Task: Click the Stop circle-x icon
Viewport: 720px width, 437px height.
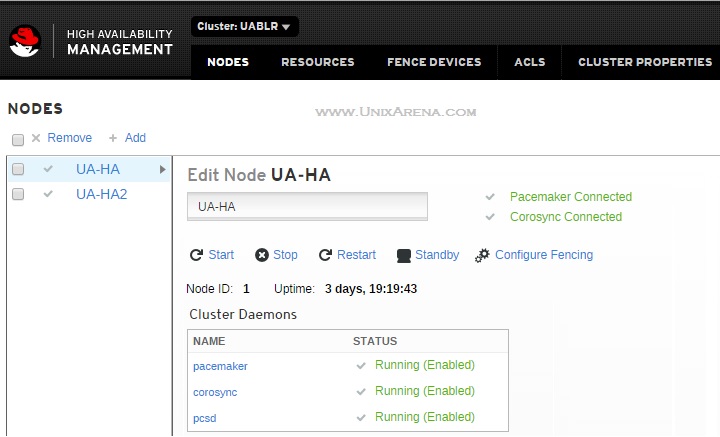Action: tap(262, 255)
